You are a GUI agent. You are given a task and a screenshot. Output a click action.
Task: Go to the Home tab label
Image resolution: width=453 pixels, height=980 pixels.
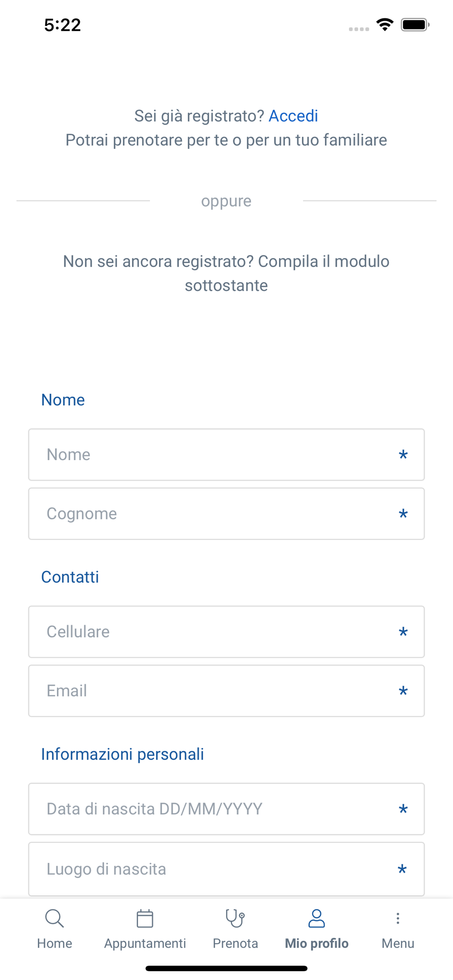54,944
